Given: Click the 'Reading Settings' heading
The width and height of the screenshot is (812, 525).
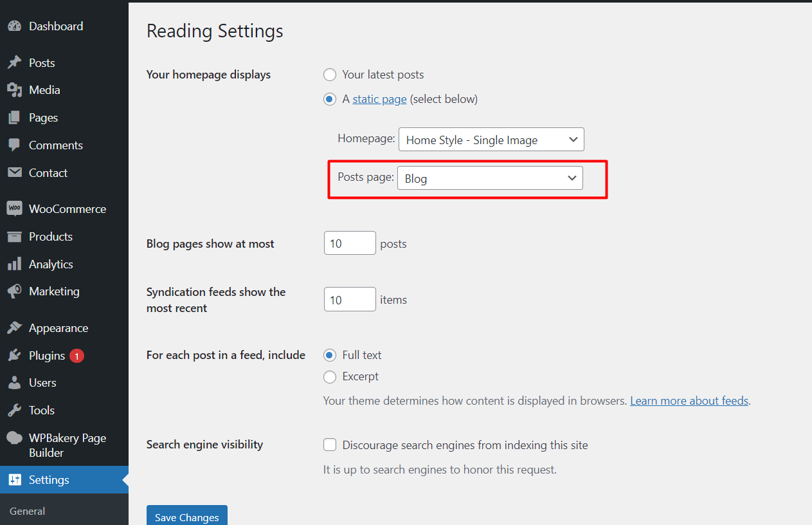Looking at the screenshot, I should (215, 31).
